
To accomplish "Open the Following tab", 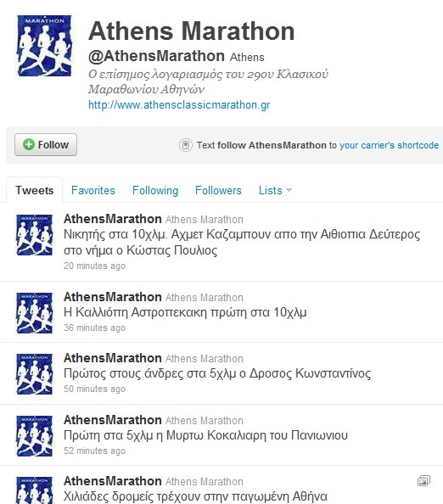I will (x=155, y=190).
